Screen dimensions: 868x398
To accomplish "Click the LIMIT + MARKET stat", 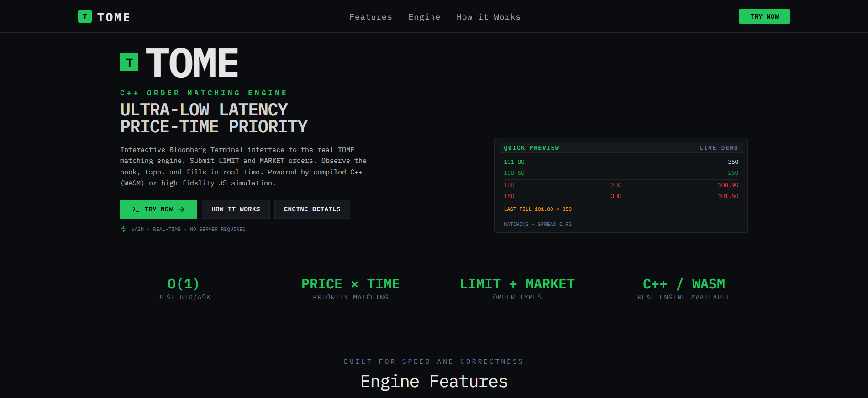I will (517, 284).
